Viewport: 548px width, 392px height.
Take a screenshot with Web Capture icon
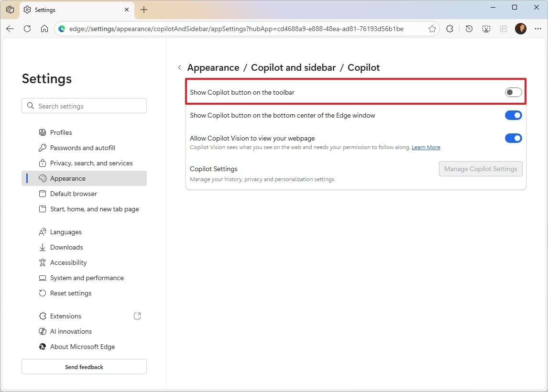coord(486,29)
